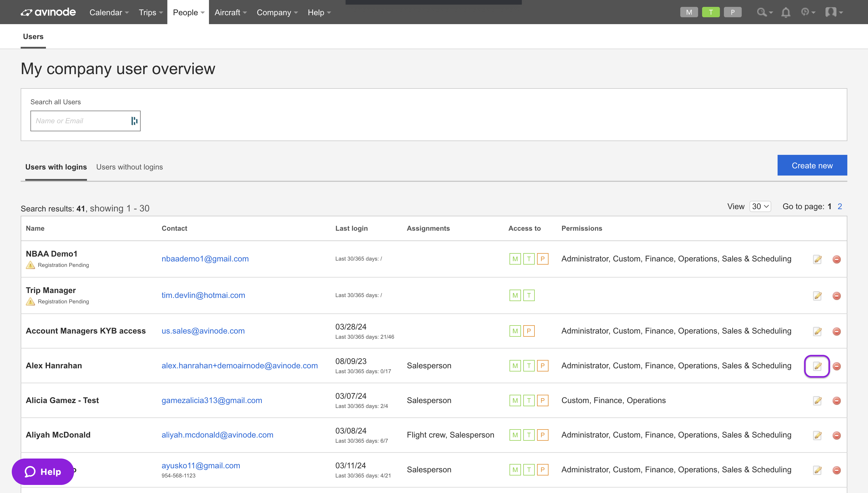Open tim.devlin@hotmai.com email link
Screen dimensions: 868x493
[x=203, y=296]
